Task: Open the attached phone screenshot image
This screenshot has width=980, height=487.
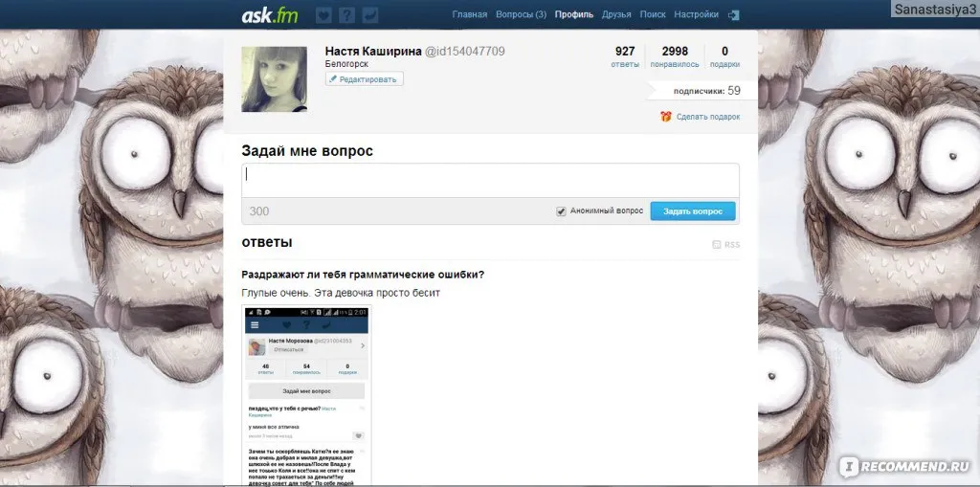Action: (x=306, y=396)
